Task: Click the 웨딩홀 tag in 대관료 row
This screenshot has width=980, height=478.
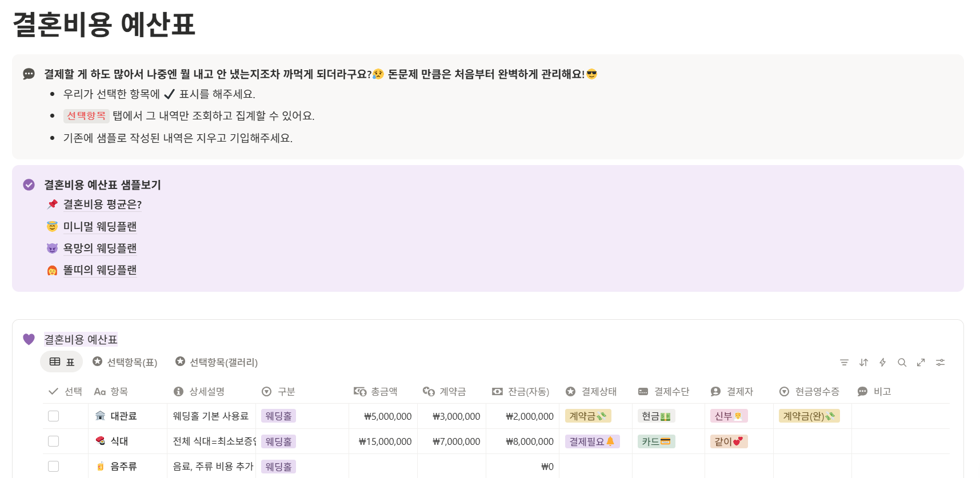Action: pos(278,416)
